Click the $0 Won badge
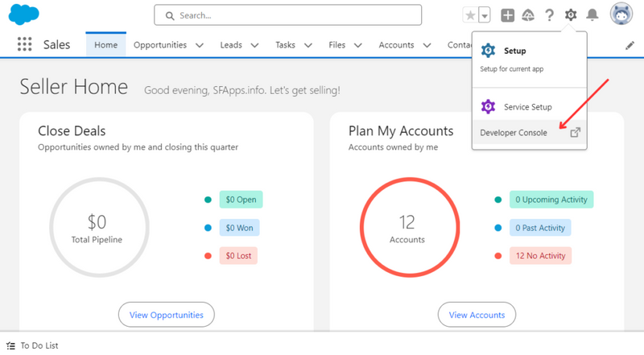Screen dimensions: 644x355 coord(239,228)
